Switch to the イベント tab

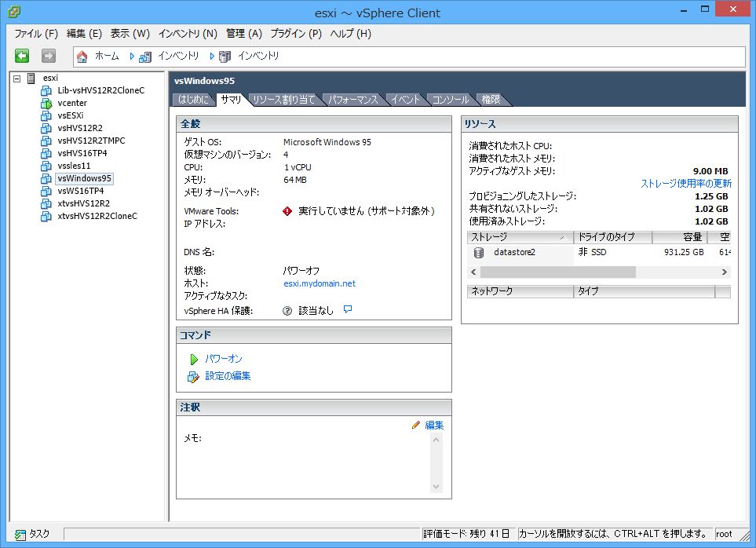406,100
